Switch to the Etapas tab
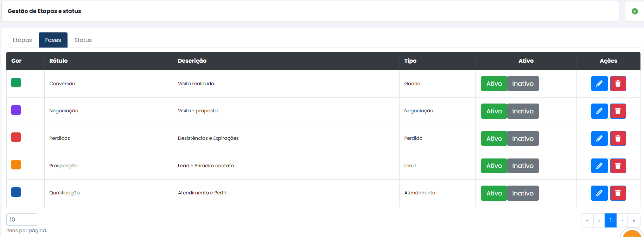 [23, 40]
